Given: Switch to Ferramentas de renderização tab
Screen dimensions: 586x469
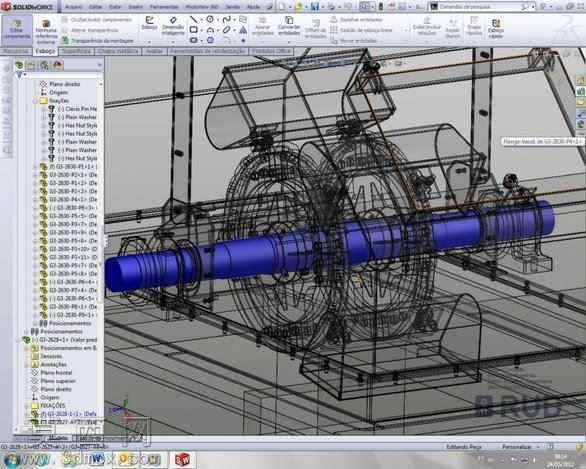Looking at the screenshot, I should (x=207, y=51).
